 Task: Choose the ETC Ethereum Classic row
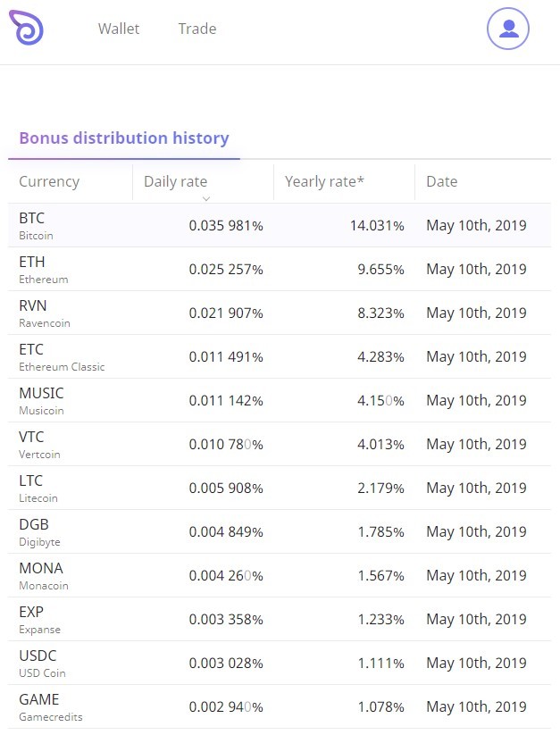pyautogui.click(x=280, y=356)
